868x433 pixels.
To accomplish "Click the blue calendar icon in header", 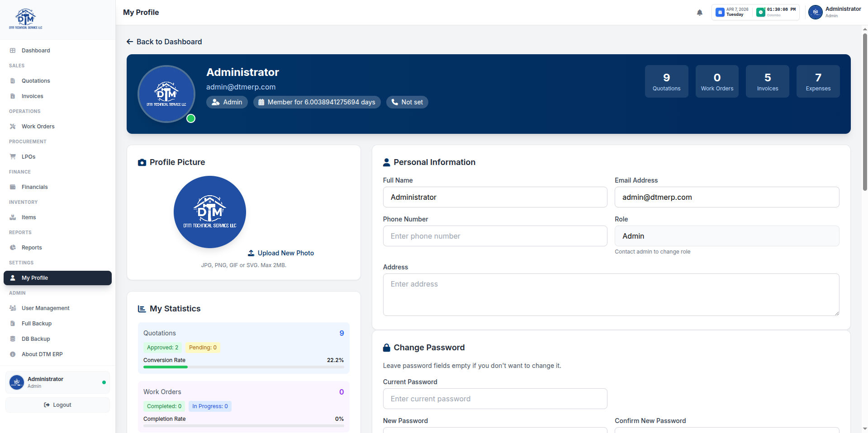I will coord(720,12).
